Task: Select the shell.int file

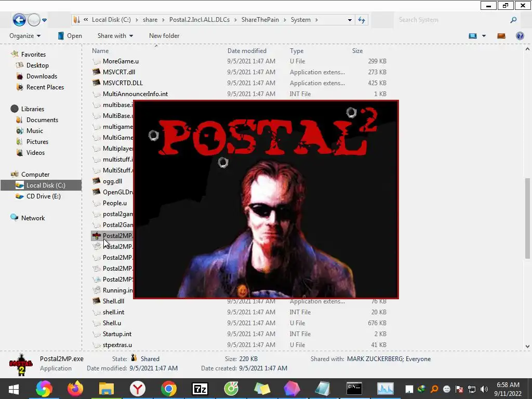Action: 113,312
